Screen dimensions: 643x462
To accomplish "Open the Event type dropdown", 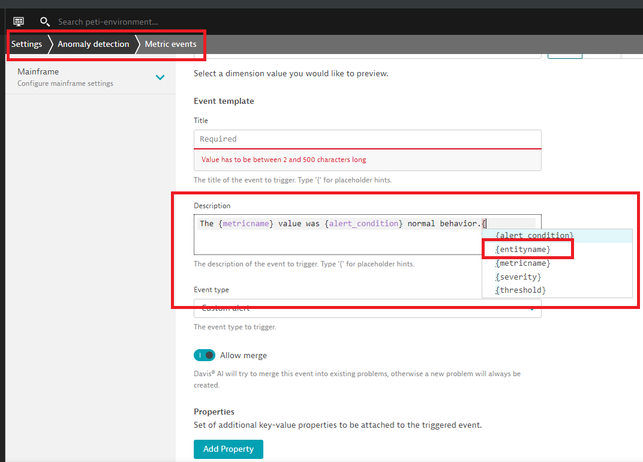I will (367, 308).
